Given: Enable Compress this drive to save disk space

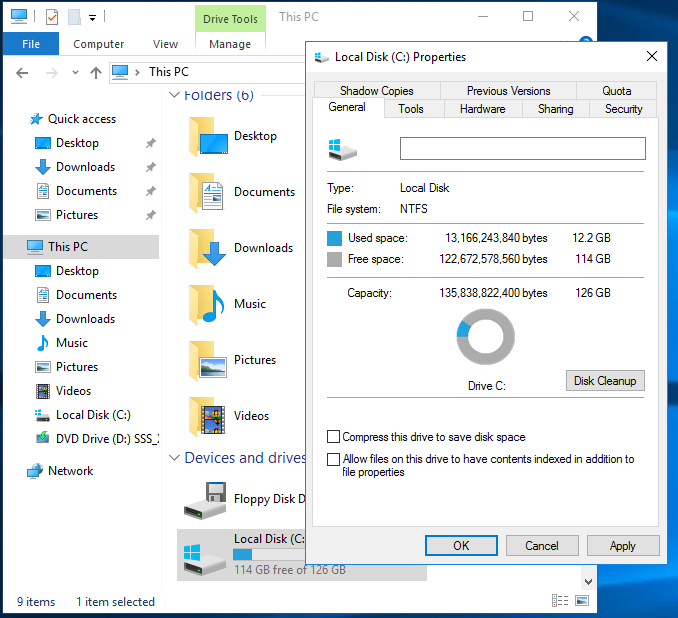Looking at the screenshot, I should [x=333, y=437].
